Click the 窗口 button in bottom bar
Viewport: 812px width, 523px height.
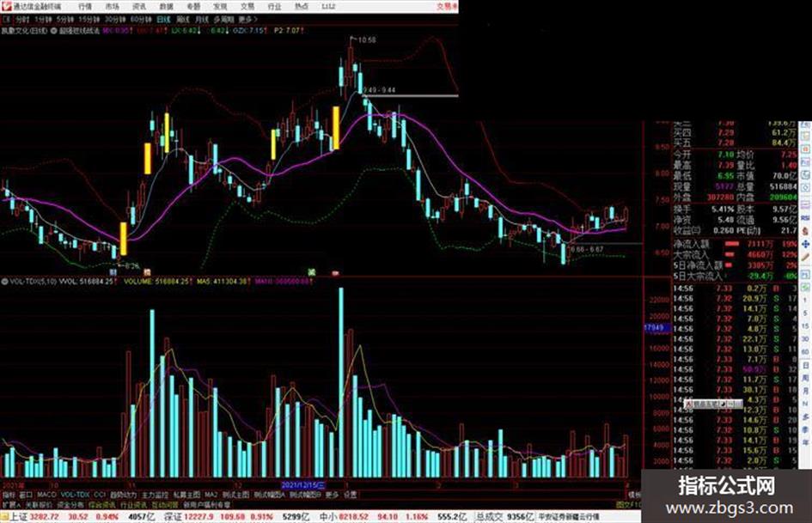[26, 495]
